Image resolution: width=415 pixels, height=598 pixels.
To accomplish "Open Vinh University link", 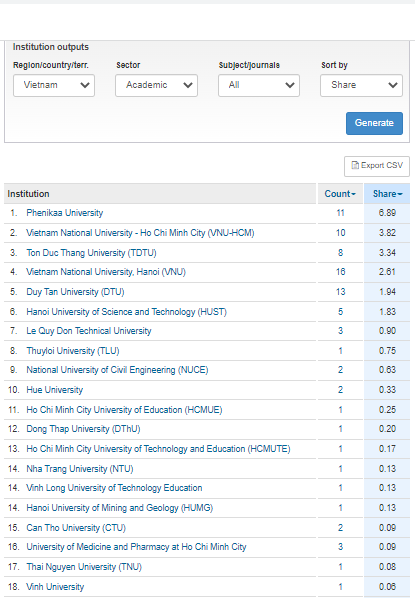I will [x=55, y=587].
